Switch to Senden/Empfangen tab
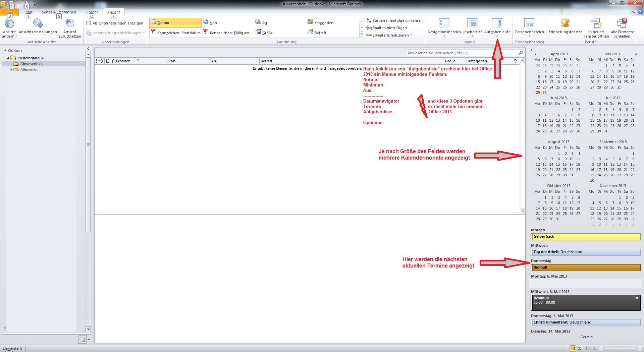 point(59,12)
